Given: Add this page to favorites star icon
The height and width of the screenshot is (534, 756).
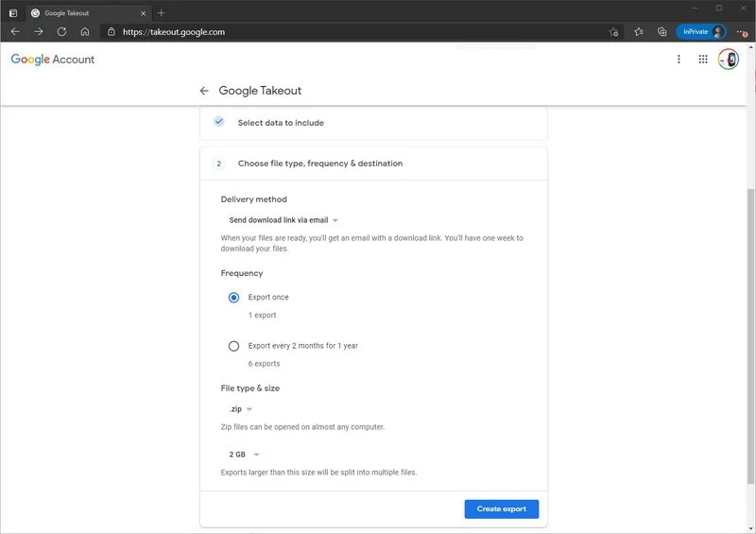Looking at the screenshot, I should tap(613, 32).
